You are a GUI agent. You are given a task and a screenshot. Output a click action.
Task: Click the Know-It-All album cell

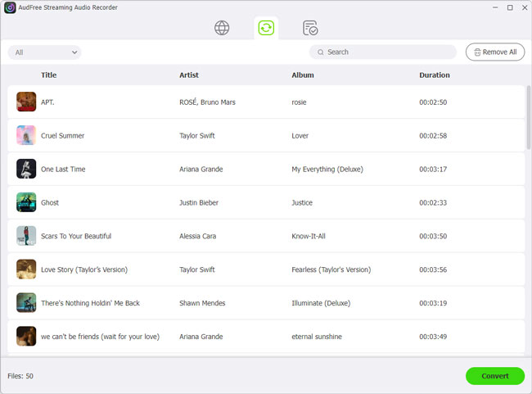(309, 236)
